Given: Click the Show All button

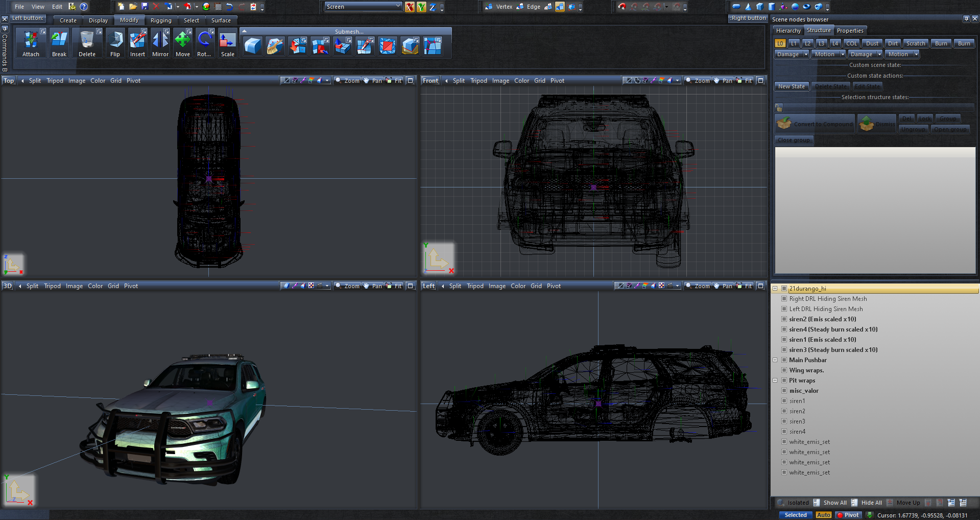Looking at the screenshot, I should (x=830, y=503).
